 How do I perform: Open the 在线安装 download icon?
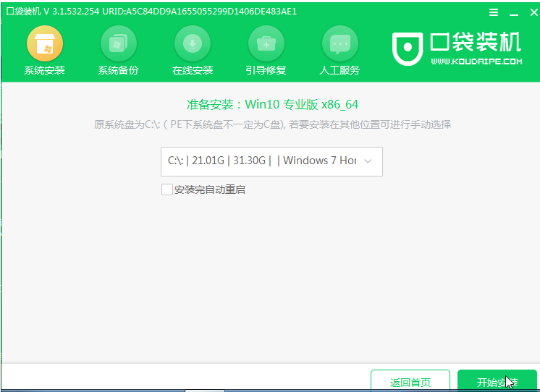tap(192, 43)
